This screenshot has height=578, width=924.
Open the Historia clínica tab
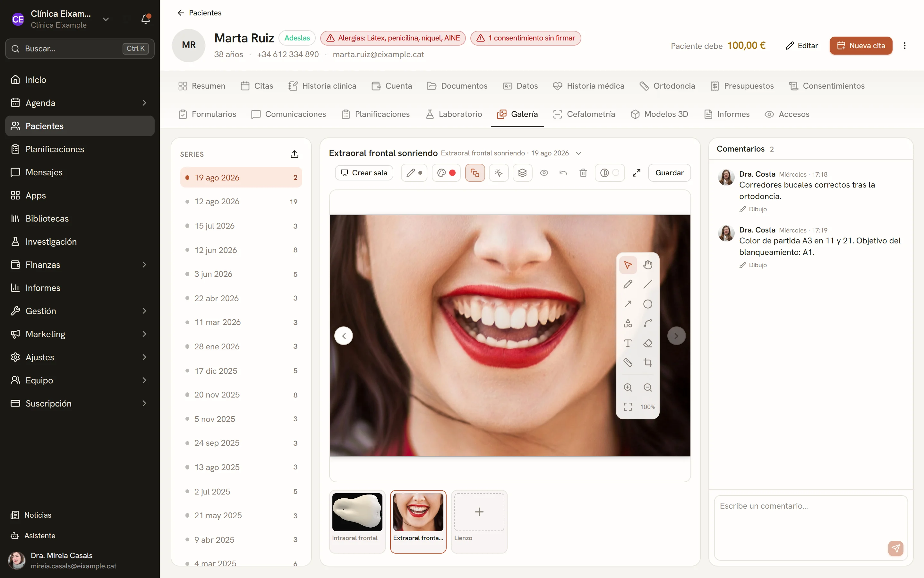[322, 86]
